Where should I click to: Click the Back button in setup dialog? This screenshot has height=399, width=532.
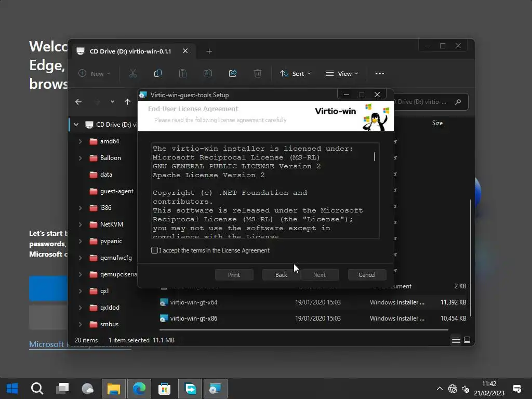tap(281, 275)
